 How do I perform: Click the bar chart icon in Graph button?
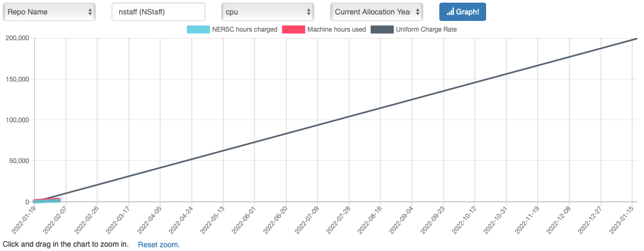[450, 12]
